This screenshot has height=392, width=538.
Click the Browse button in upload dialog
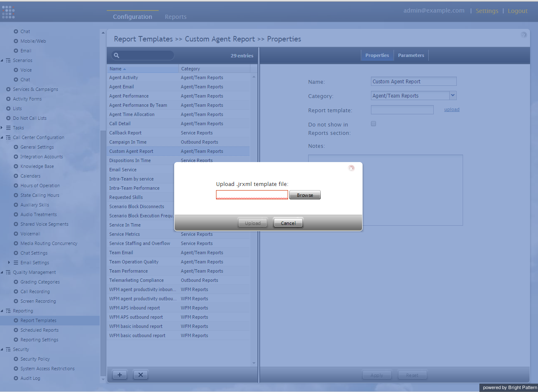(x=305, y=195)
